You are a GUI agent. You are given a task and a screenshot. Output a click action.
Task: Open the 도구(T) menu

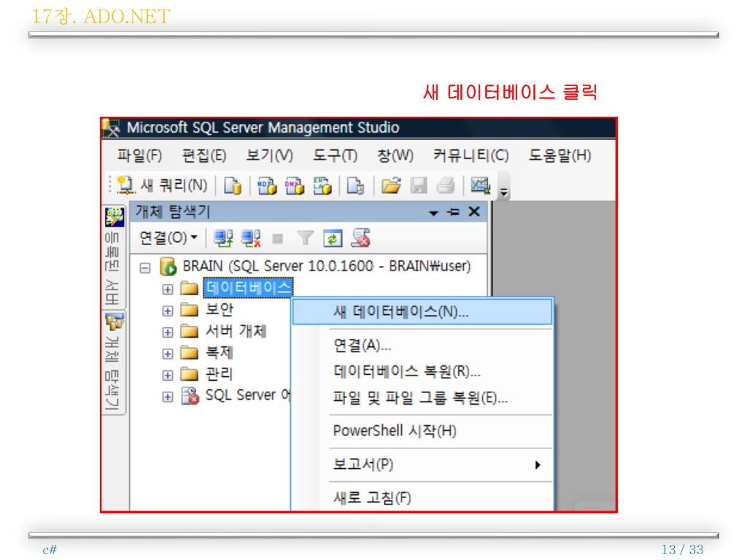(335, 155)
